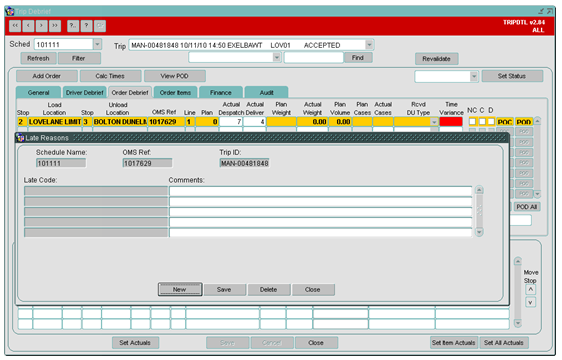This screenshot has width=562, height=360.
Task: Click the bottom Close button of Trip Debrief
Action: (x=316, y=343)
